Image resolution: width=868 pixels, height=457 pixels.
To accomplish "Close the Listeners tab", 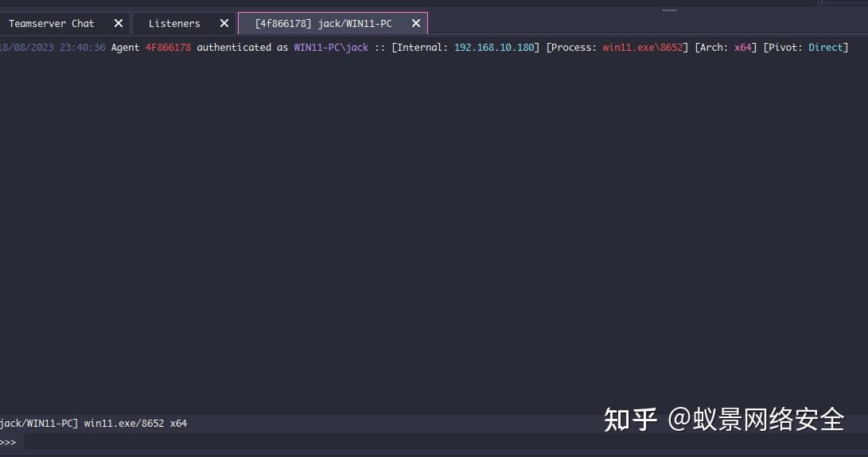I will coord(224,23).
